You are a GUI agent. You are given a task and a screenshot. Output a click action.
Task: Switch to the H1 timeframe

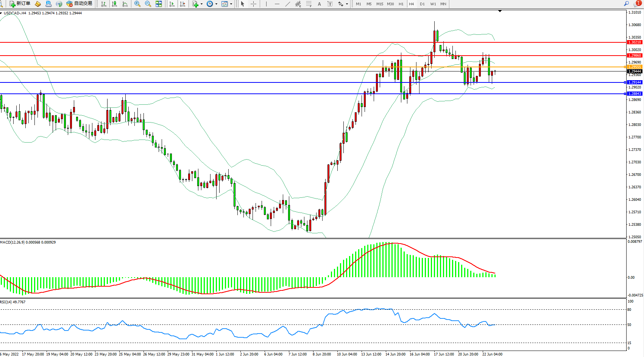[401, 4]
